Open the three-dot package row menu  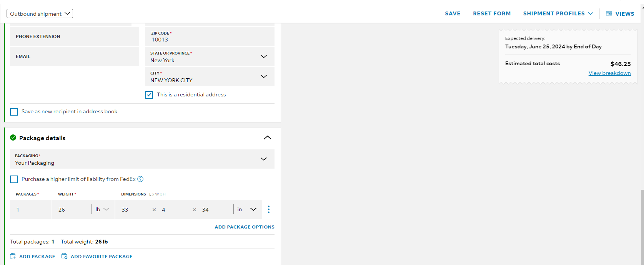(269, 209)
